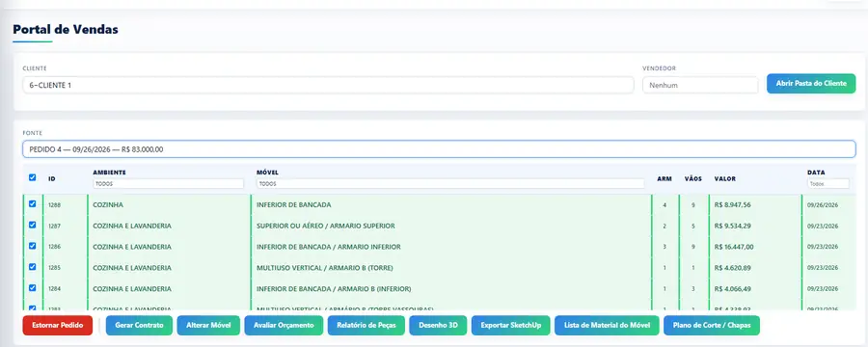Click the Portal de Vendas page title

point(66,29)
